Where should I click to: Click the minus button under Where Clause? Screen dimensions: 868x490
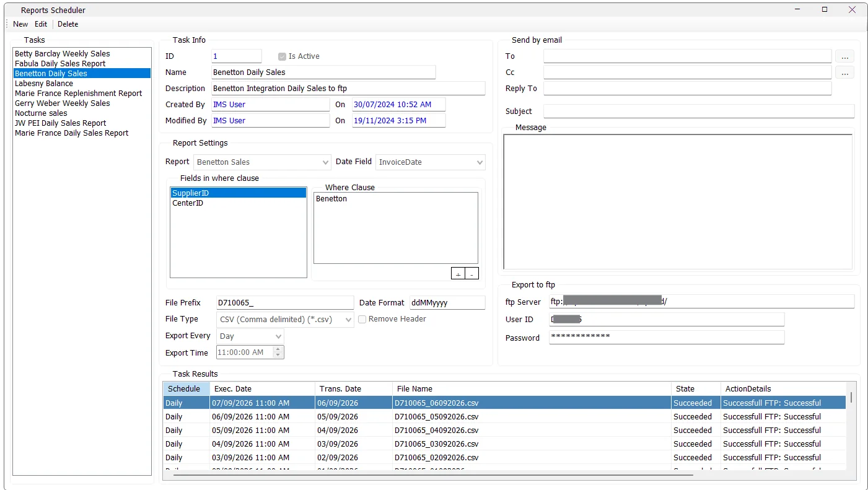click(471, 274)
